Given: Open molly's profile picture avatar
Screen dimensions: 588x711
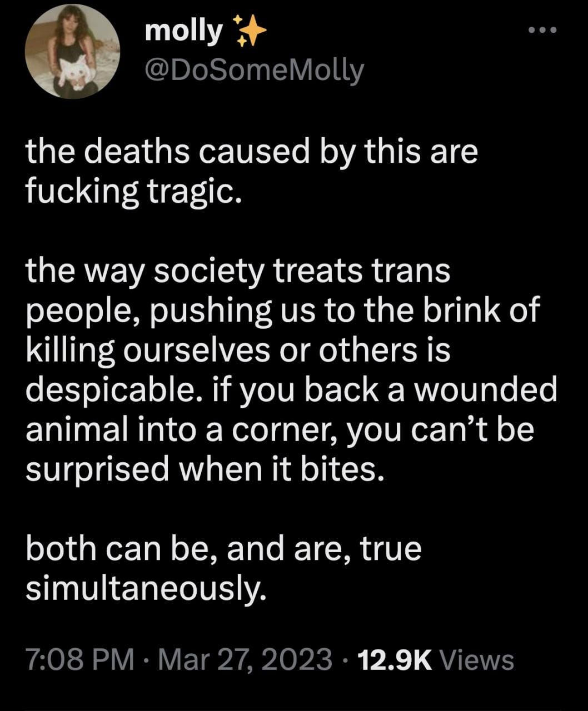Looking at the screenshot, I should [73, 52].
